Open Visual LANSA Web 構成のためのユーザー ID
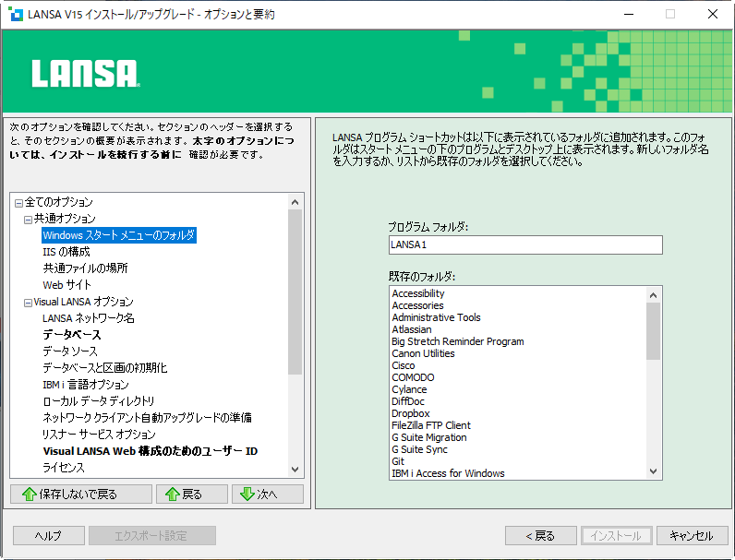This screenshot has width=735, height=560. (151, 451)
